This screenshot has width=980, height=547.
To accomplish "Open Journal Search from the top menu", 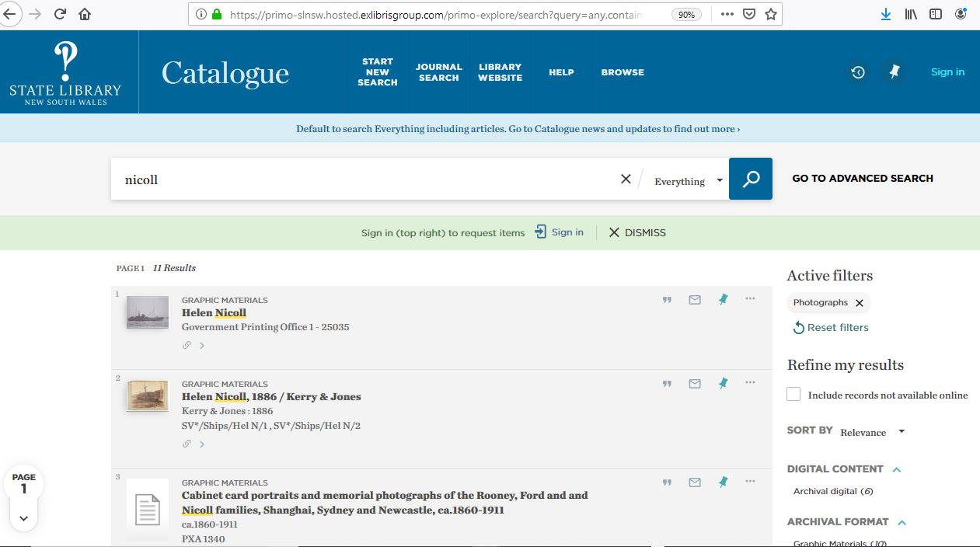I will coord(438,72).
